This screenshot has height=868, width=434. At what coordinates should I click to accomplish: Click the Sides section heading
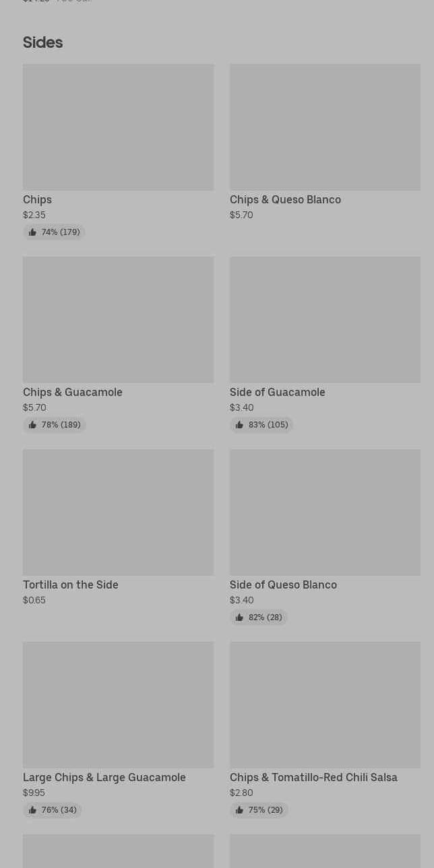[42, 42]
